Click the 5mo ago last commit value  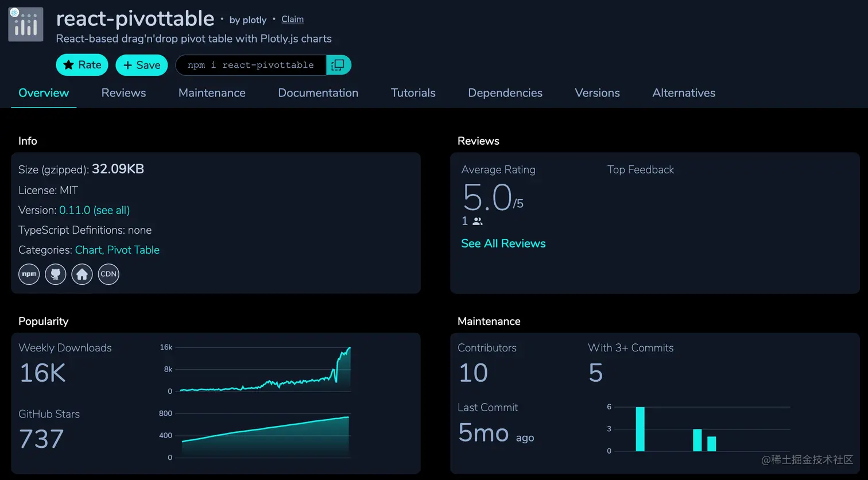[x=496, y=433]
